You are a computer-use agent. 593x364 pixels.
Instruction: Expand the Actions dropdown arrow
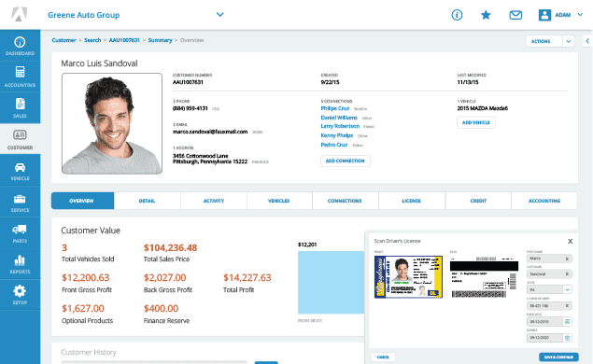tap(568, 41)
